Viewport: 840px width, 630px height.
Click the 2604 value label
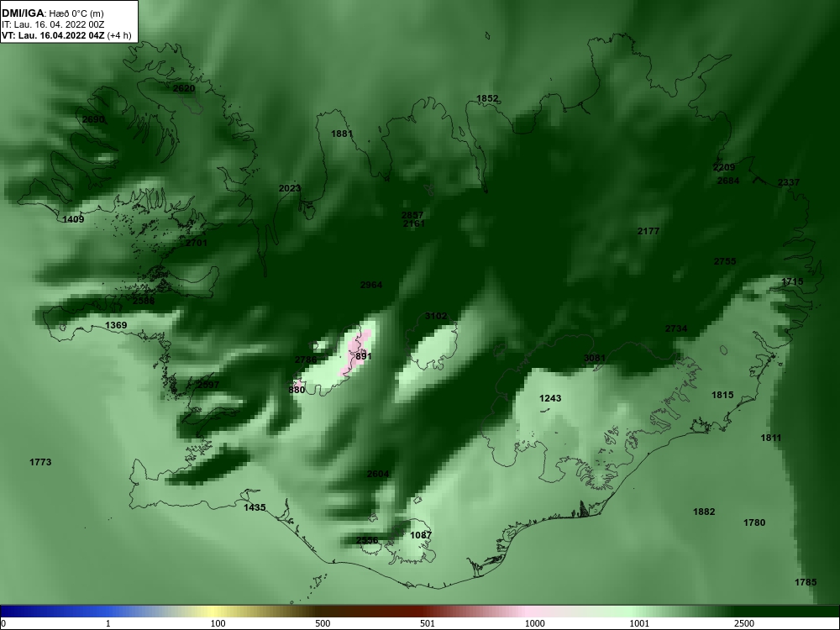(378, 474)
